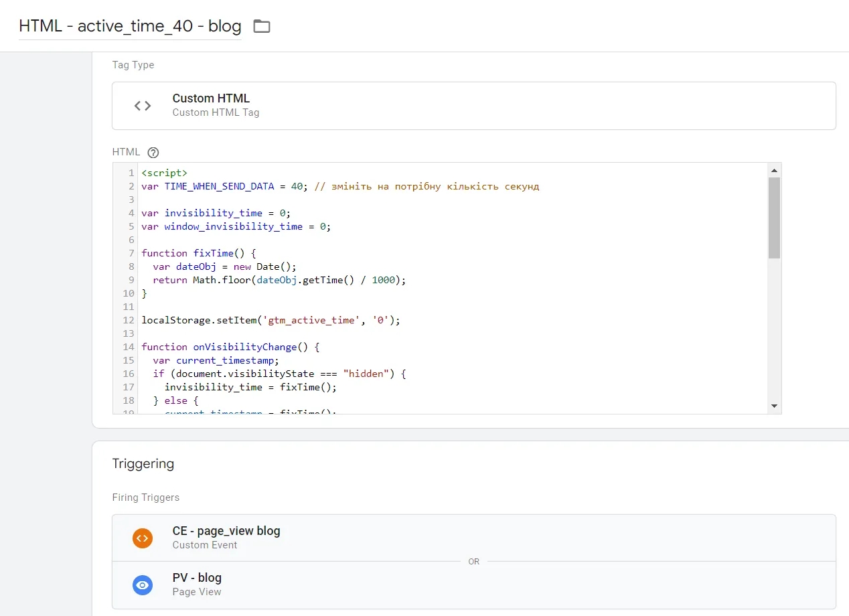Click the Triggering section heading
Image resolution: width=849 pixels, height=616 pixels.
click(x=143, y=463)
